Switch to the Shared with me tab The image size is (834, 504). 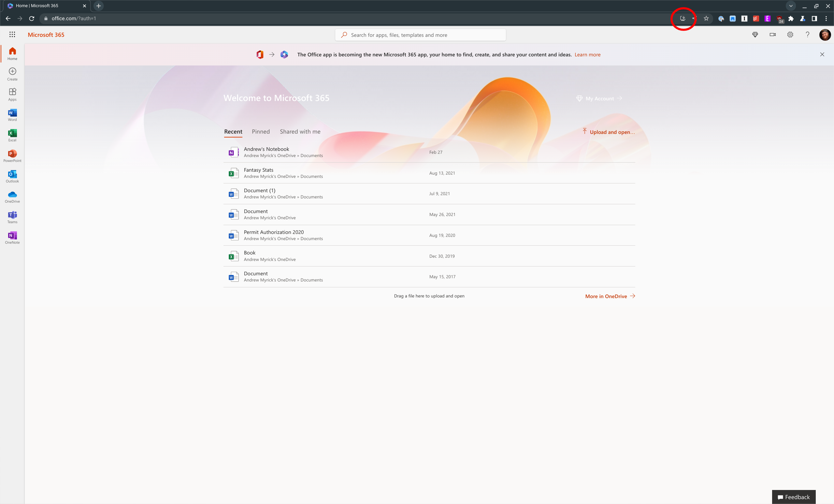pyautogui.click(x=300, y=132)
